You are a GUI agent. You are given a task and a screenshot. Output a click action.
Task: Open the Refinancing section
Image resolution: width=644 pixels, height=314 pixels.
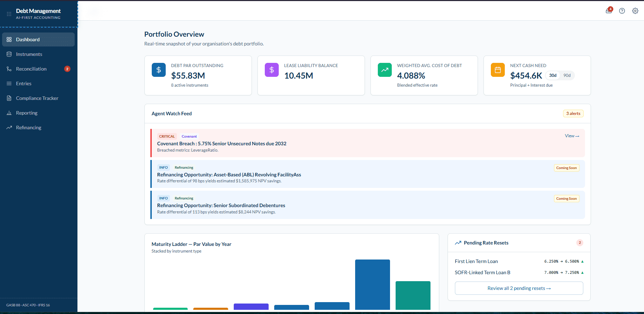[x=38, y=127]
